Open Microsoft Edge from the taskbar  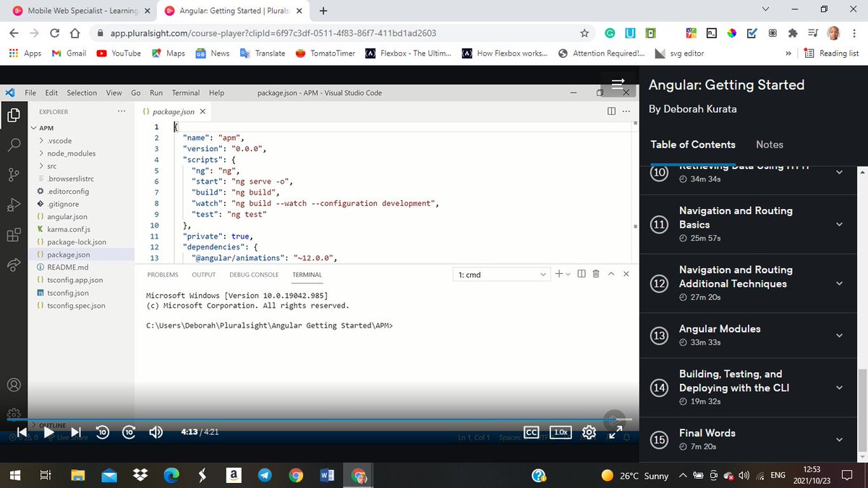click(171, 475)
